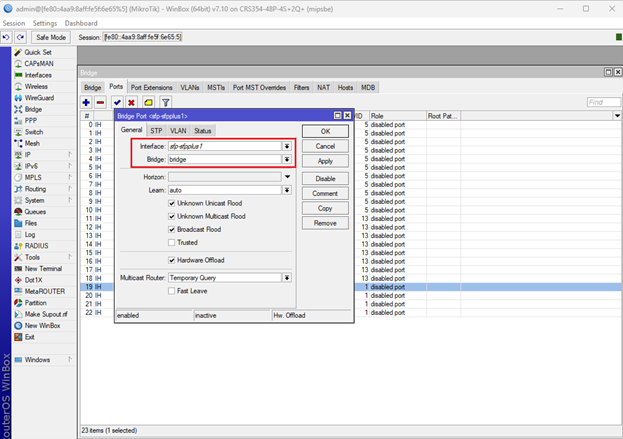Click Make Supout.rif entry

[x=46, y=315]
